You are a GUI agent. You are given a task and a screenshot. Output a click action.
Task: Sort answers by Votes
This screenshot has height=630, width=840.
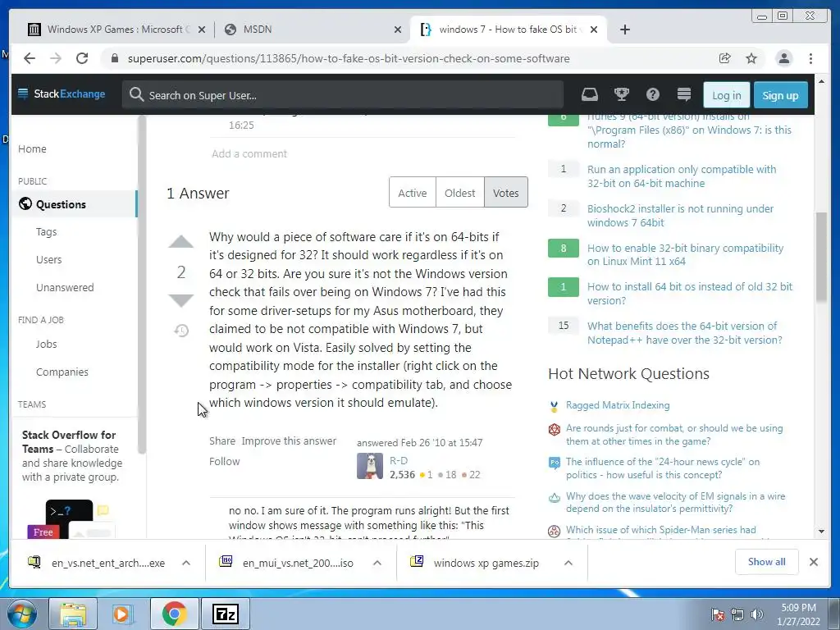pos(505,193)
